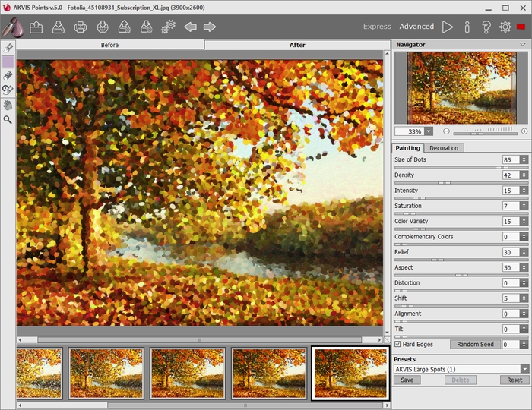Click the red notifications icon
Screen dimensions: 532x410
(521, 27)
